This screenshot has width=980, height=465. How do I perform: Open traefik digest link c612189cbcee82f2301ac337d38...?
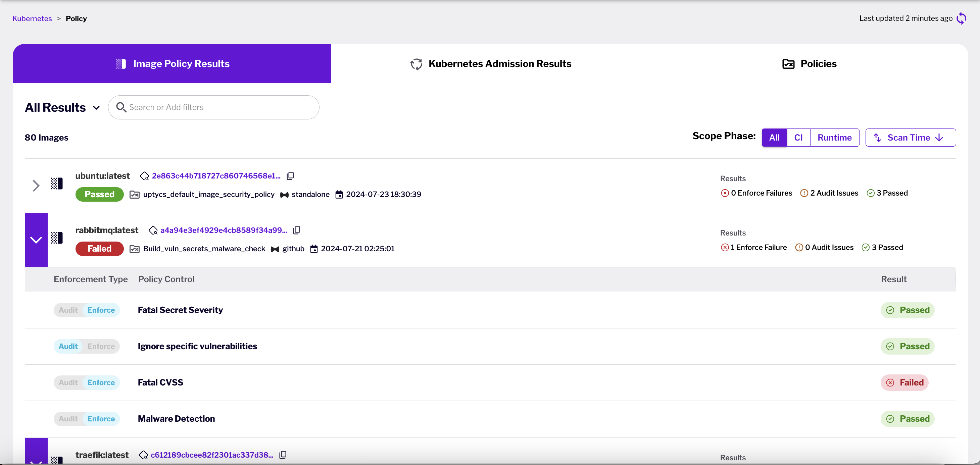click(212, 455)
